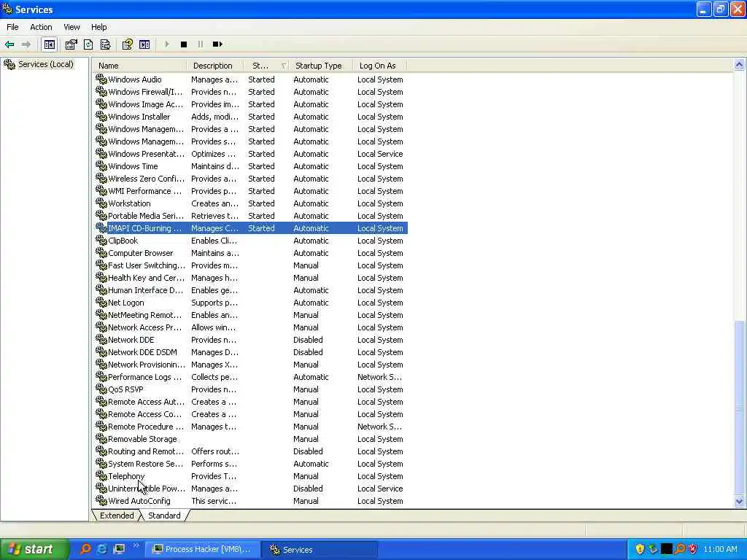Sort by the Startup Type column header
This screenshot has width=747, height=560.
321,66
